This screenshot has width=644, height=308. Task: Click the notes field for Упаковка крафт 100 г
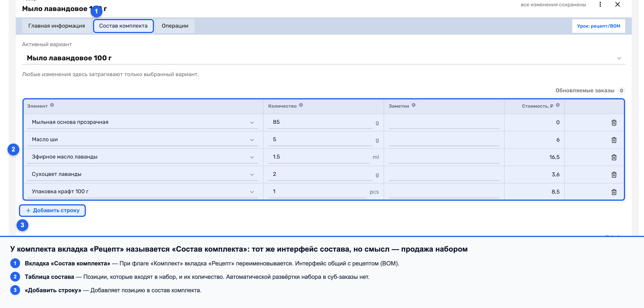tap(444, 192)
